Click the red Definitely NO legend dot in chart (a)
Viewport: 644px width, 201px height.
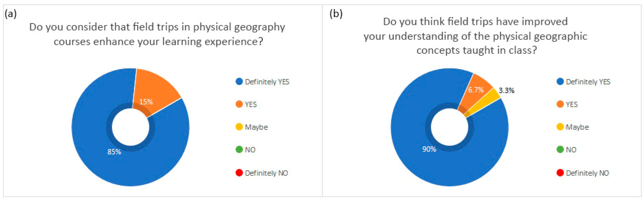coord(239,173)
